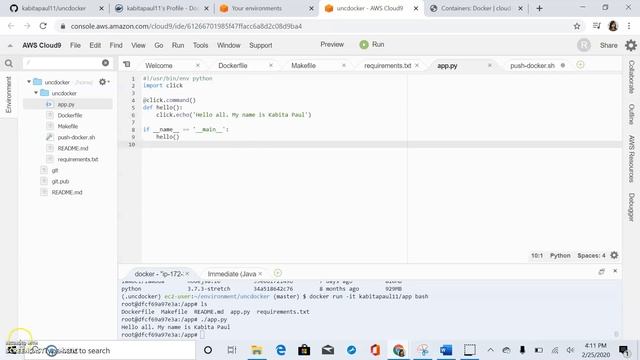Open file tree settings gear dropdown

click(x=104, y=82)
